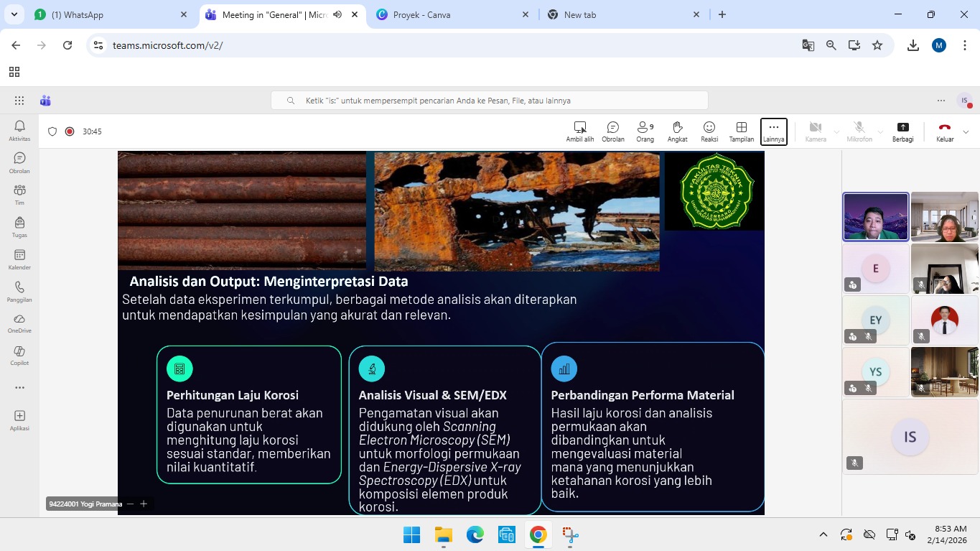Click Ambil alih take control icon

(579, 131)
